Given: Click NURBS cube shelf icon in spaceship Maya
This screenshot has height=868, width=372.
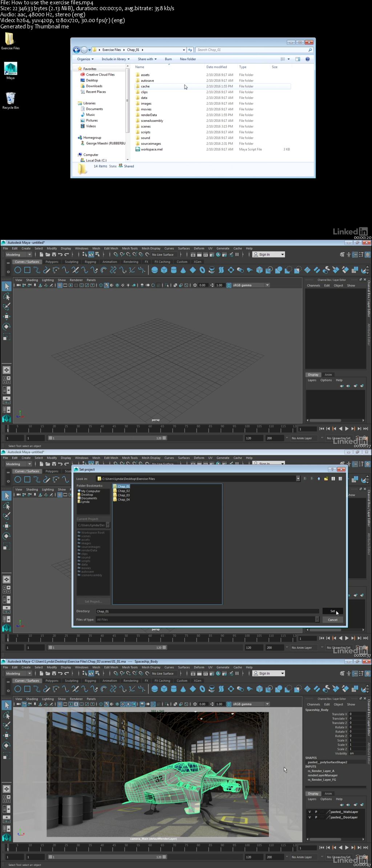Looking at the screenshot, I should tap(164, 689).
